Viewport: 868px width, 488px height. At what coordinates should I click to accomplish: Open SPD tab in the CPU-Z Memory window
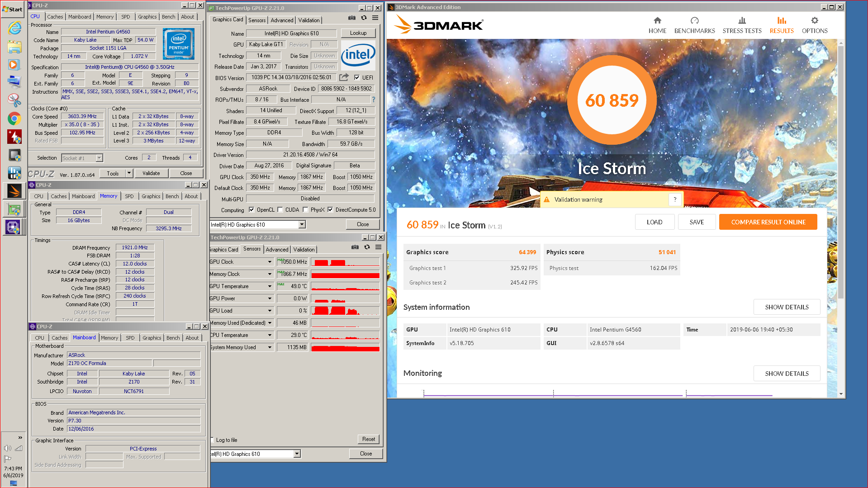(x=129, y=196)
